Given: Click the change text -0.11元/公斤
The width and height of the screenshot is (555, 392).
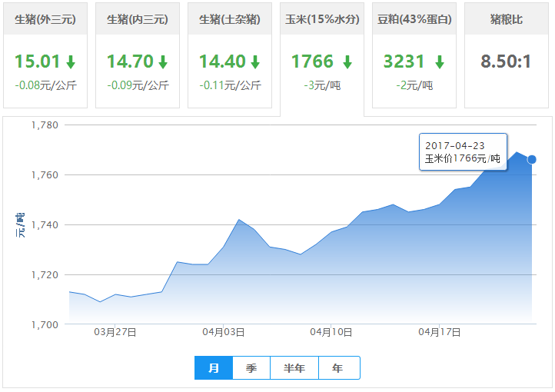Looking at the screenshot, I should [x=230, y=85].
